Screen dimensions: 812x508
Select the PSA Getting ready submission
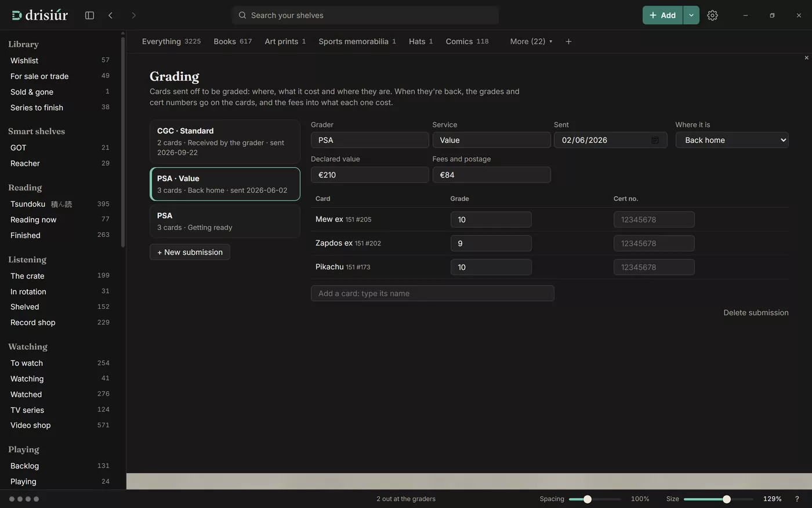coord(225,221)
